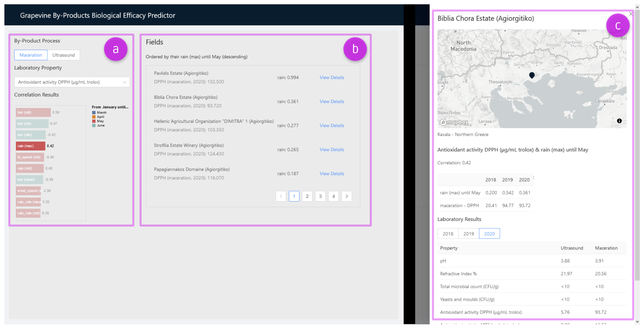Go to next page arrow
The width and height of the screenshot is (644, 328).
click(x=346, y=196)
